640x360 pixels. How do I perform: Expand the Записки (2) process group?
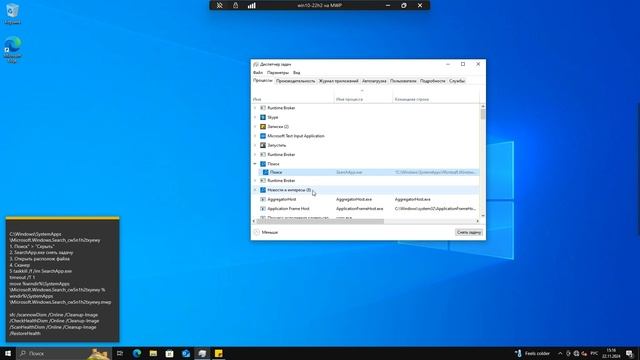(x=255, y=127)
